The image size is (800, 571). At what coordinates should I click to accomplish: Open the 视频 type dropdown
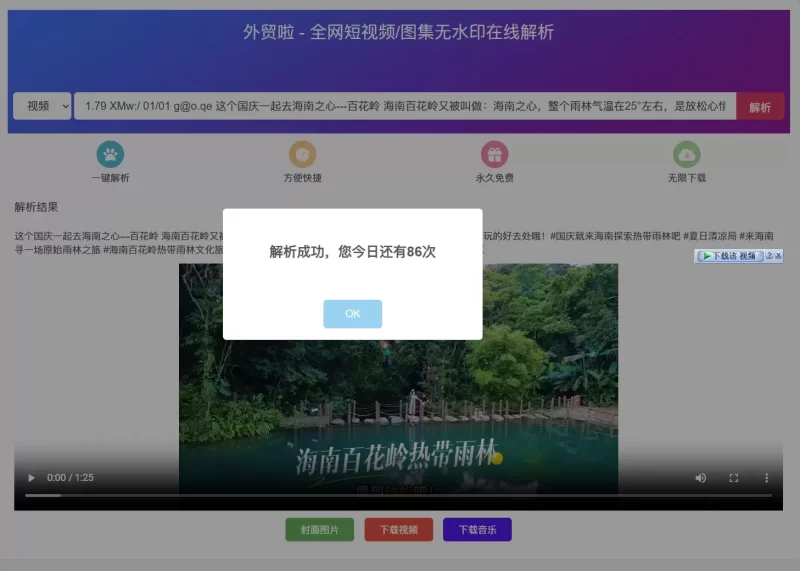point(42,106)
